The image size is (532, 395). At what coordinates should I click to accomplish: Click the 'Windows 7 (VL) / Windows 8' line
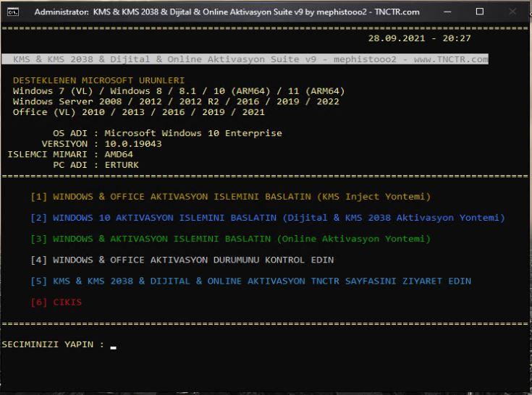pyautogui.click(x=179, y=91)
